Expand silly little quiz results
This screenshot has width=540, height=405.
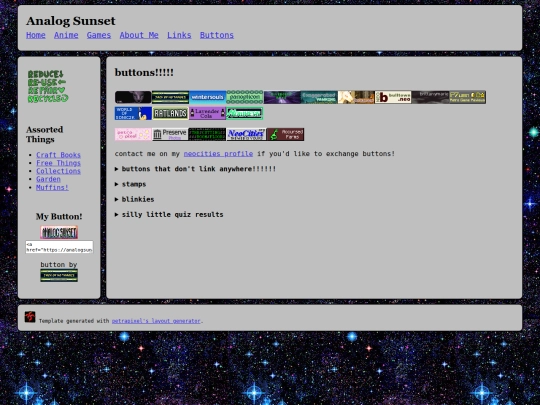169,215
